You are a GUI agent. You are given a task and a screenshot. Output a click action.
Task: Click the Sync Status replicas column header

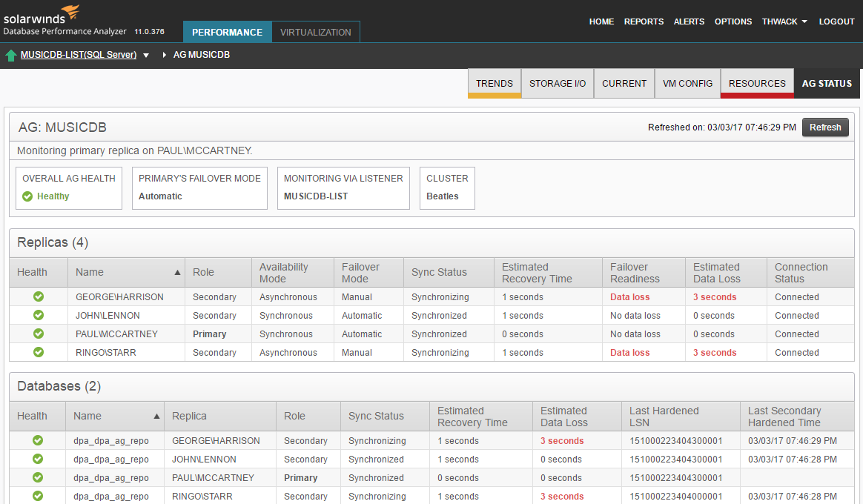(439, 272)
